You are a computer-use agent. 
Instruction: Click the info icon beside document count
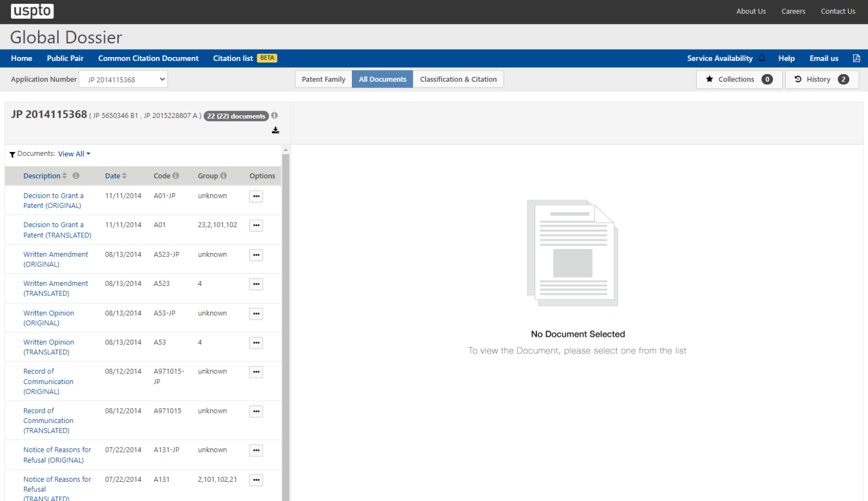pos(275,115)
